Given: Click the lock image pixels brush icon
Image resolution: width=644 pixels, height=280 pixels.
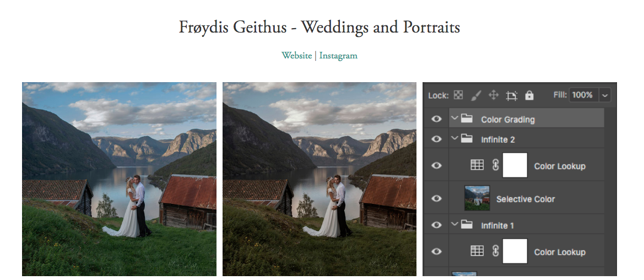Looking at the screenshot, I should coord(475,95).
